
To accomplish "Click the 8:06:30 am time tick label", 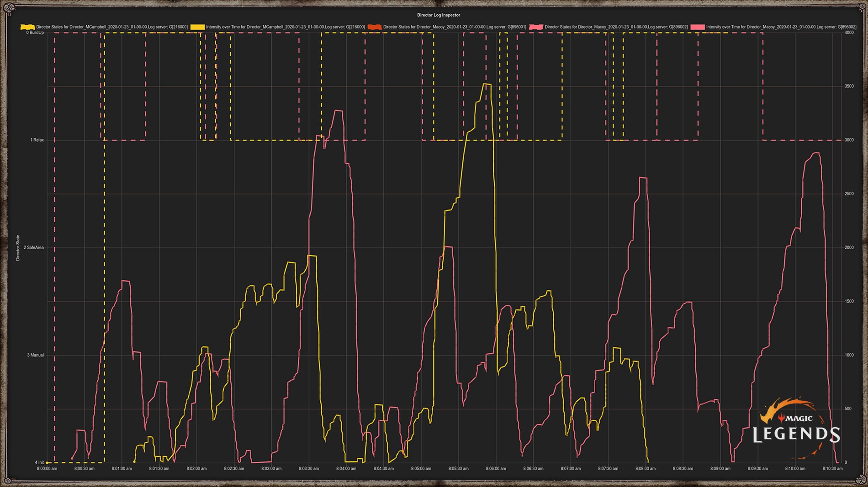I will point(534,469).
